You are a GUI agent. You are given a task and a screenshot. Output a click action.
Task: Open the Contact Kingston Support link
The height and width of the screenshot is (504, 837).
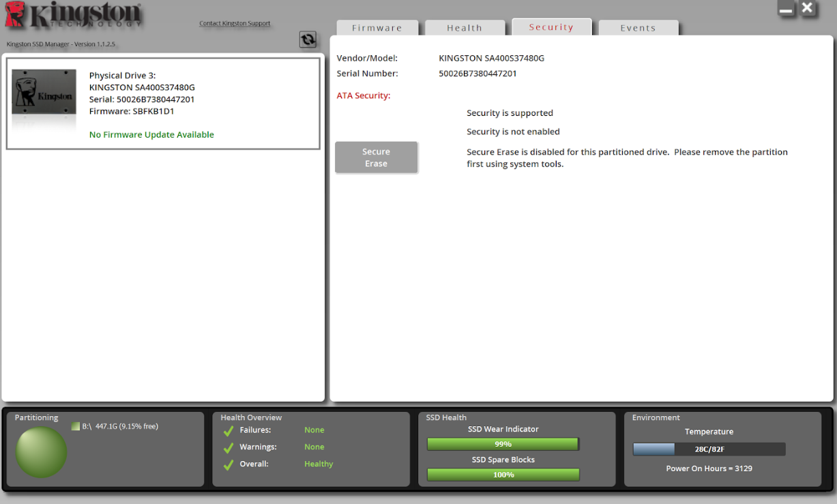235,23
